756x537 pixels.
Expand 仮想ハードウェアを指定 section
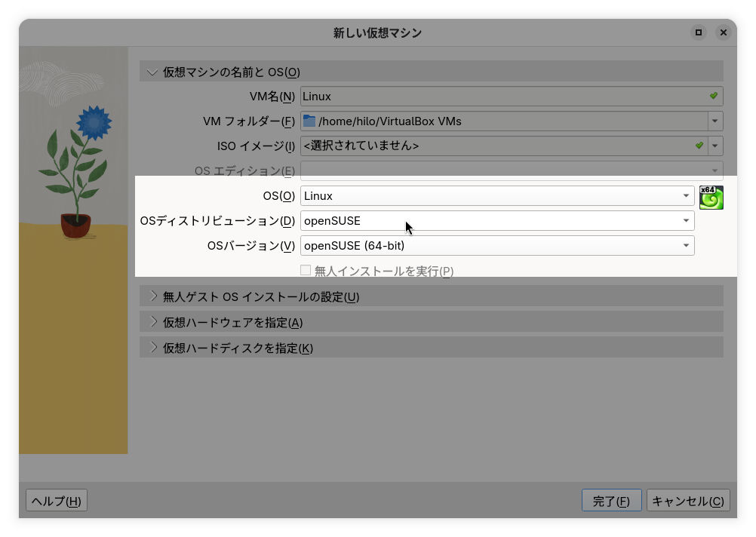tap(431, 322)
